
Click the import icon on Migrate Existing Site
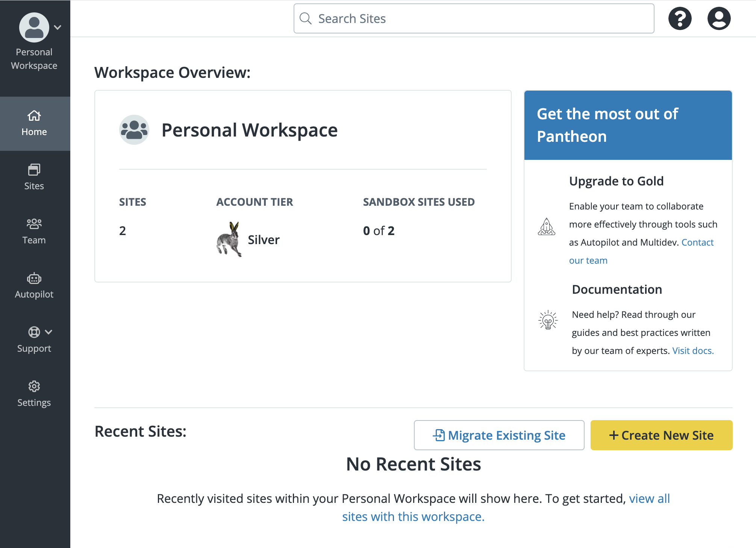coord(438,435)
